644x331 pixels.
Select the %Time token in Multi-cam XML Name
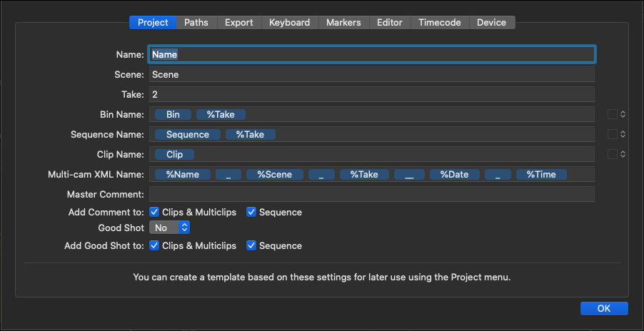click(x=541, y=174)
